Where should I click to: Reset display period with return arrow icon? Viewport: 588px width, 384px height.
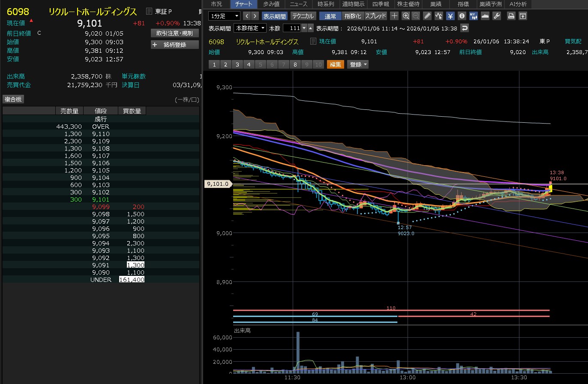tap(465, 28)
